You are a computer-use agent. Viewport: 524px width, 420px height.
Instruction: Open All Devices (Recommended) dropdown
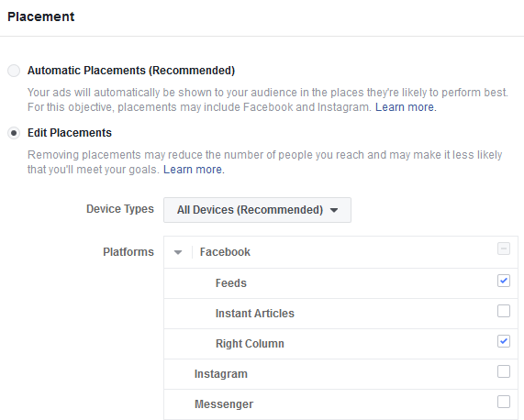pyautogui.click(x=257, y=210)
